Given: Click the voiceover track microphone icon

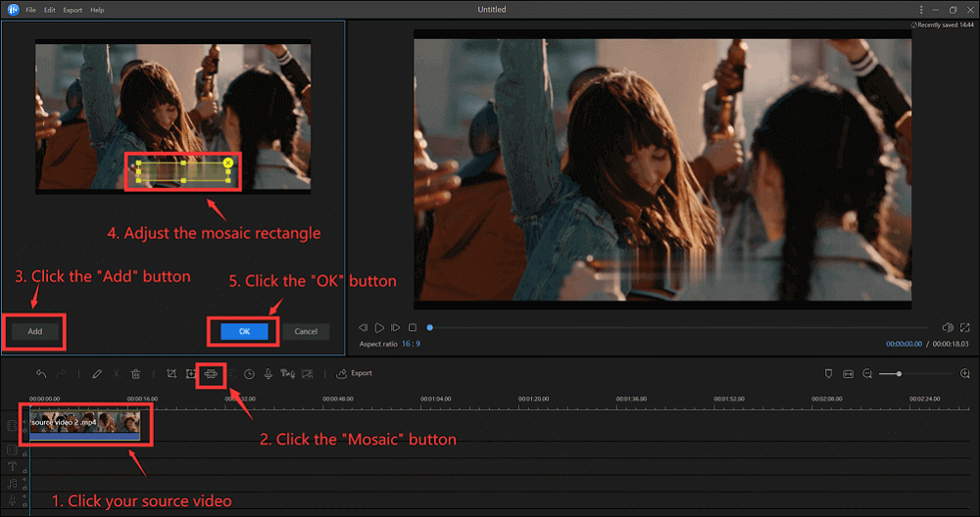Looking at the screenshot, I should tap(12, 500).
